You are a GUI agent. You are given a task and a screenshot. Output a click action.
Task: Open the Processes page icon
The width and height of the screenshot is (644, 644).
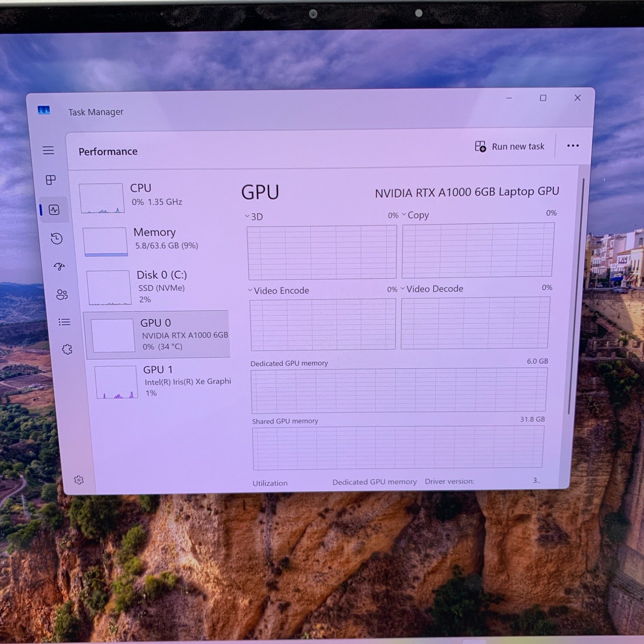[51, 180]
